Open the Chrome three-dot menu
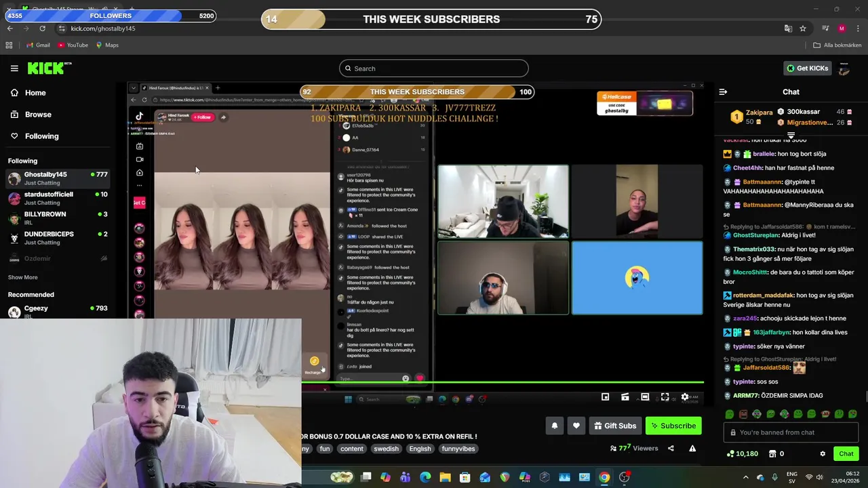The height and width of the screenshot is (488, 868). (x=858, y=28)
